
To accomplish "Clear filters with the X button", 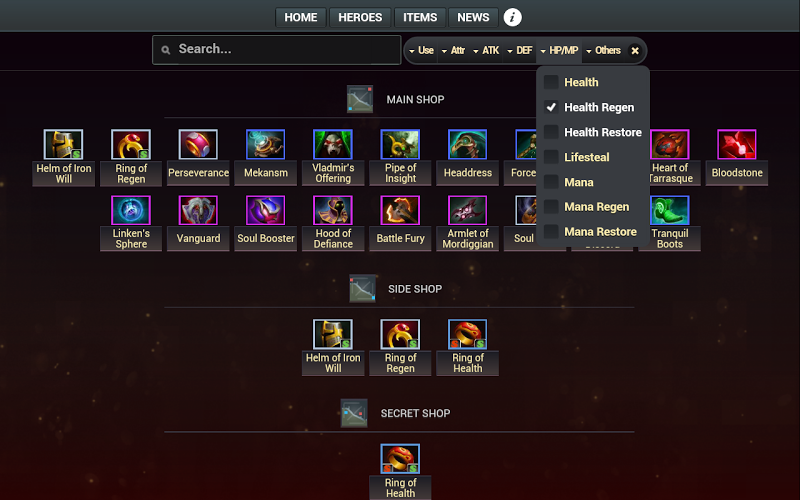I will (x=635, y=51).
